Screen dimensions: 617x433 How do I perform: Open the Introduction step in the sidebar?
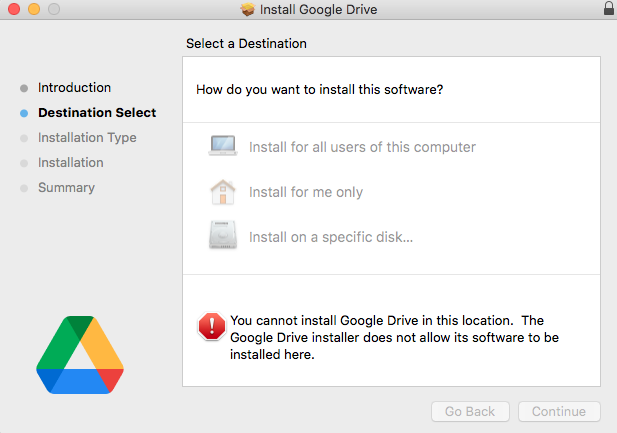click(74, 87)
